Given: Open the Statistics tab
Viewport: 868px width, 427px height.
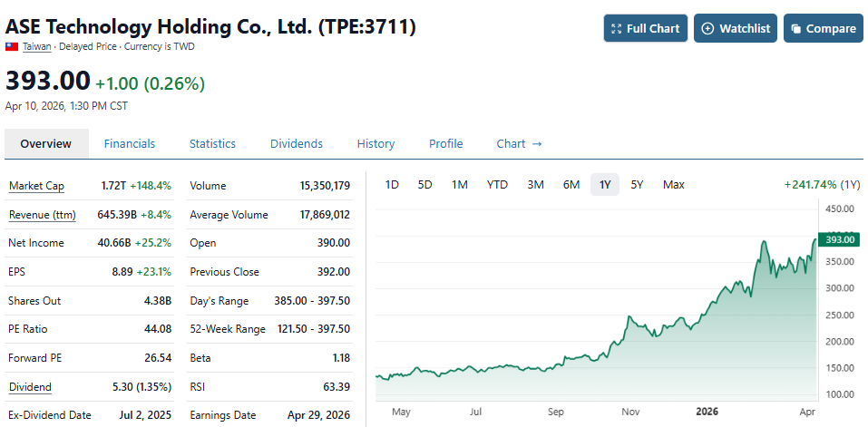Looking at the screenshot, I should pyautogui.click(x=212, y=143).
